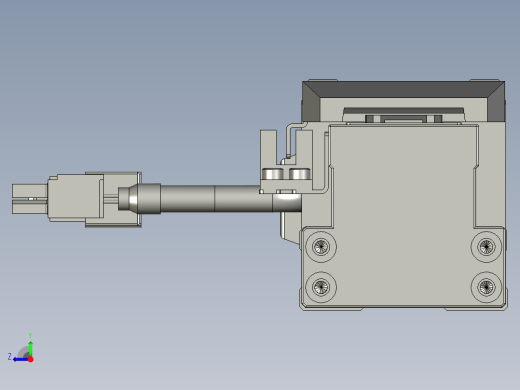Pick the dark flange on top of the motor

click(x=403, y=89)
